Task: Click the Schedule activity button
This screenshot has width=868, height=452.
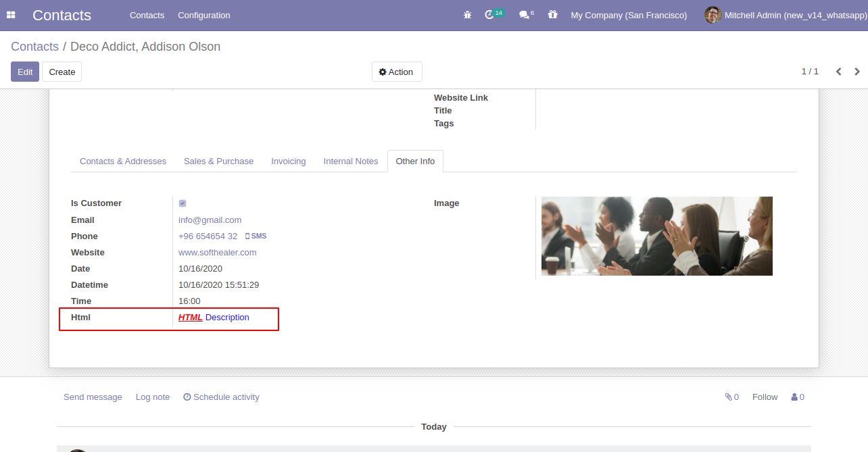Action: click(x=221, y=397)
